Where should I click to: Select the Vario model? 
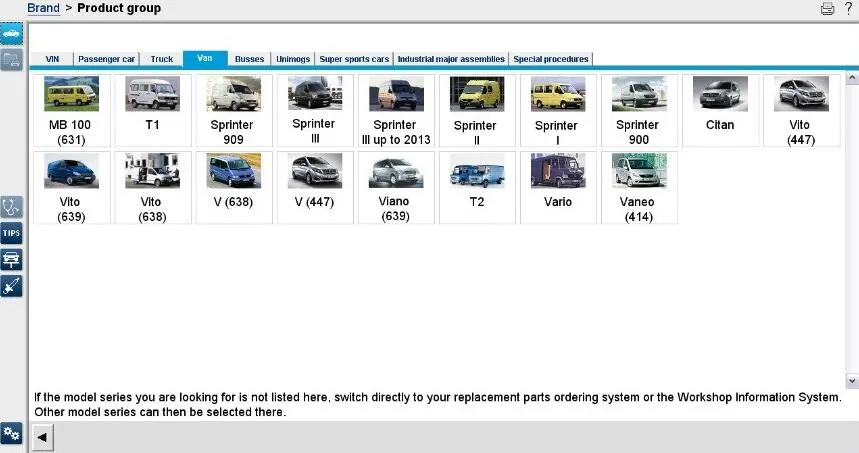pyautogui.click(x=558, y=188)
